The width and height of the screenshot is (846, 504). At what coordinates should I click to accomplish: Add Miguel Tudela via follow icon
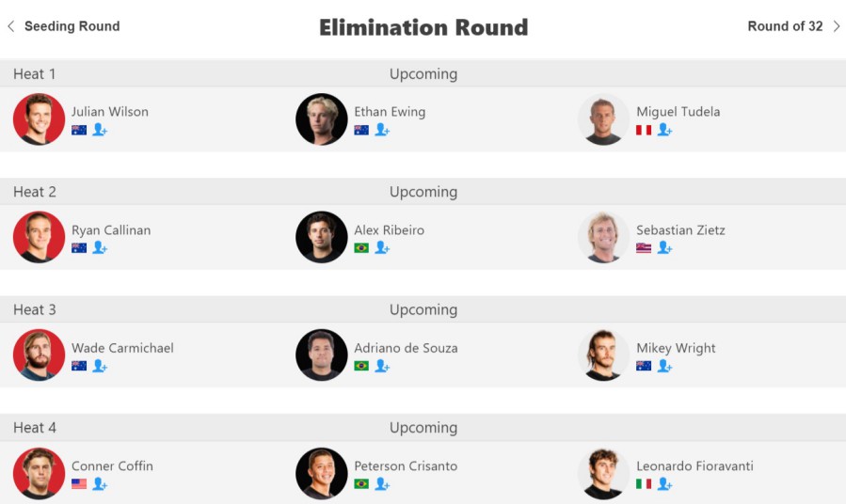pos(664,130)
